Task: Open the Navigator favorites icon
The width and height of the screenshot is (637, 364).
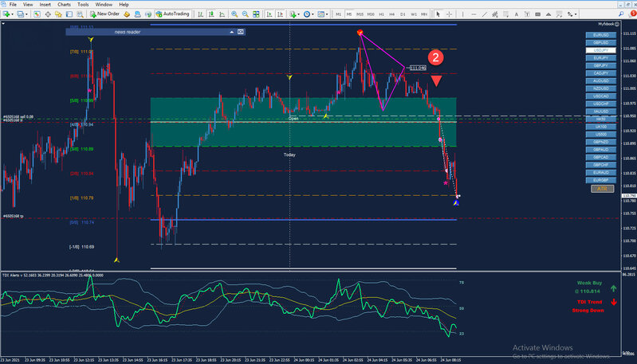Action: pos(58,14)
